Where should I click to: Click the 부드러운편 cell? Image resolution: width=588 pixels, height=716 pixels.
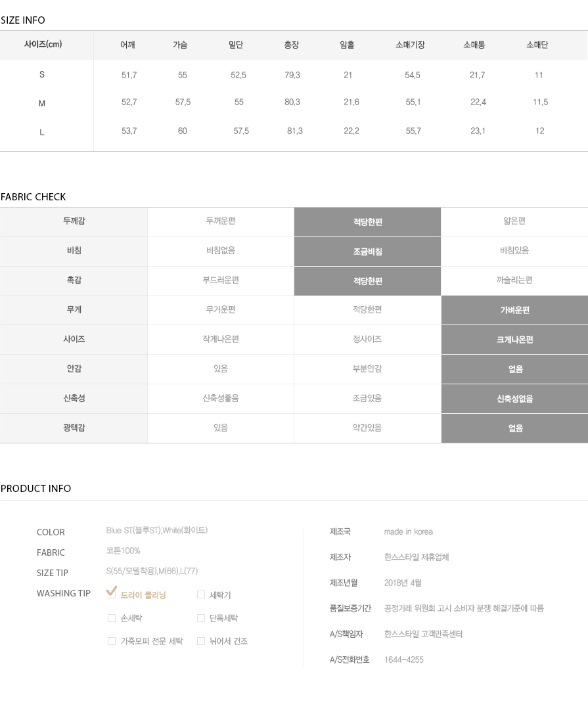221,280
